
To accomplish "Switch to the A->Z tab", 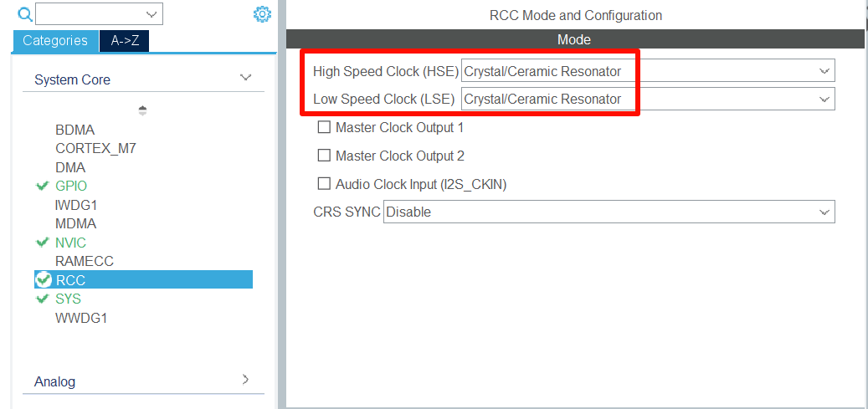I will coord(125,40).
